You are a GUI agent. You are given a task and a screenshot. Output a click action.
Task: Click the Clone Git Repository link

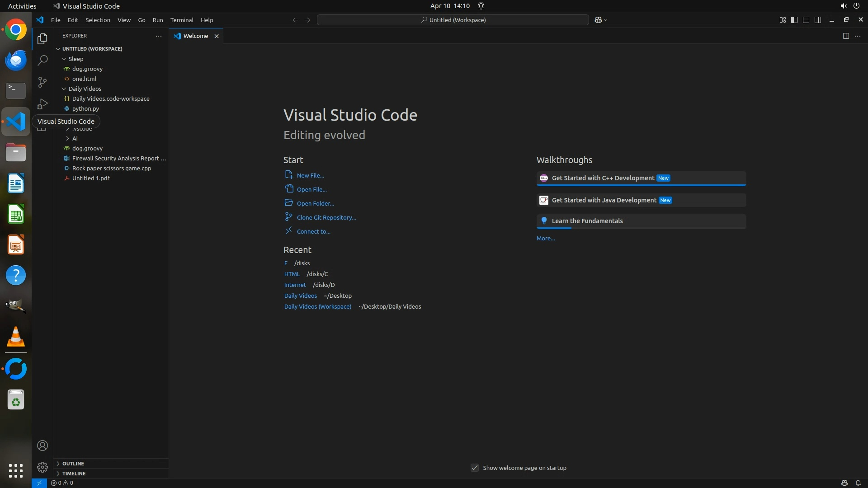pos(326,217)
